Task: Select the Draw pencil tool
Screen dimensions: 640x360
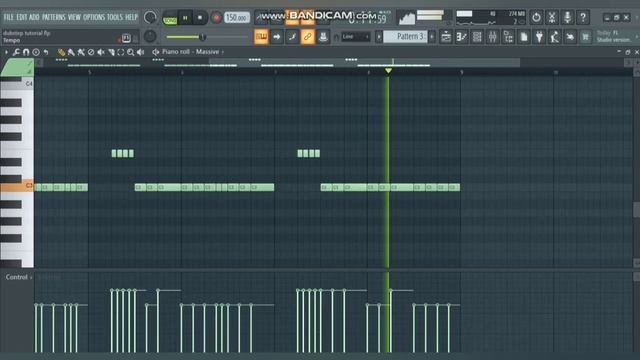Action: click(61, 52)
